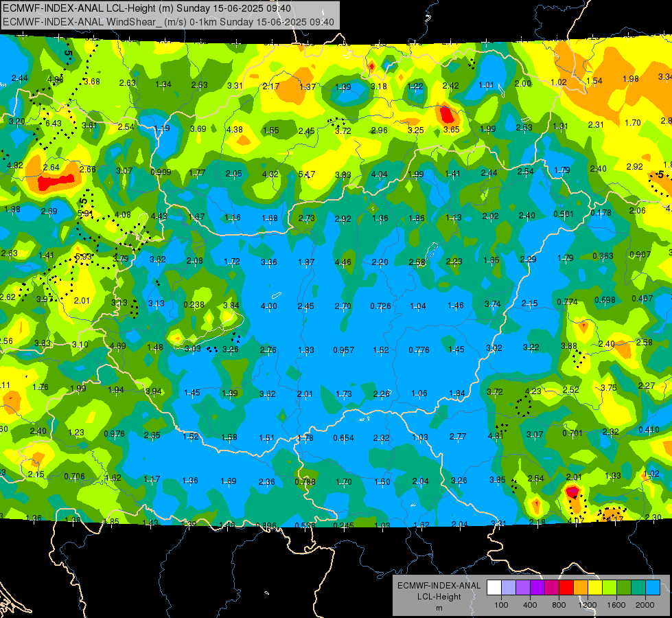Click the wind shear value 0.726

[x=380, y=306]
